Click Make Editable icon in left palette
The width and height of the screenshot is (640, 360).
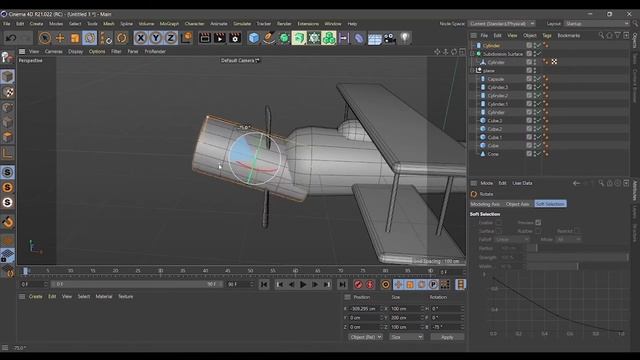pos(7,58)
